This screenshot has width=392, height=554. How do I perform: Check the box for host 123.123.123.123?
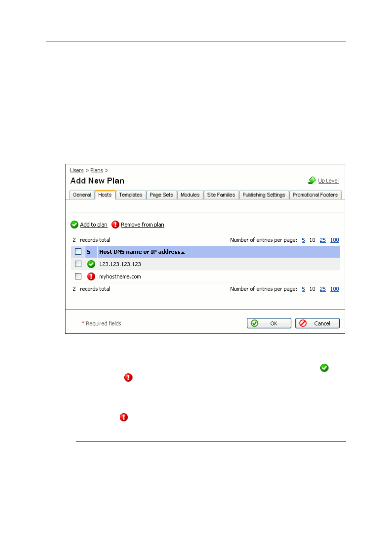point(78,264)
